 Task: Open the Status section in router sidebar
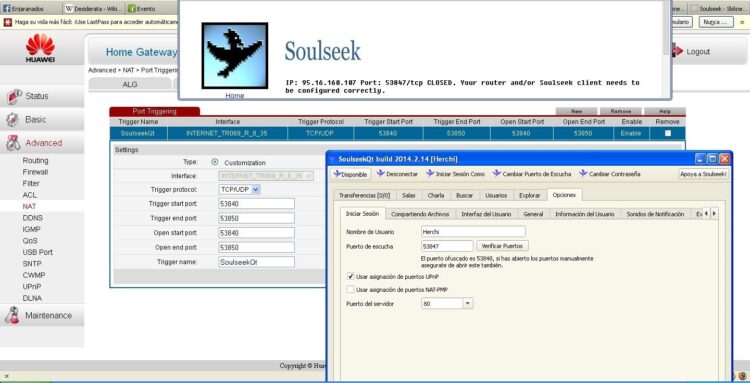42,96
